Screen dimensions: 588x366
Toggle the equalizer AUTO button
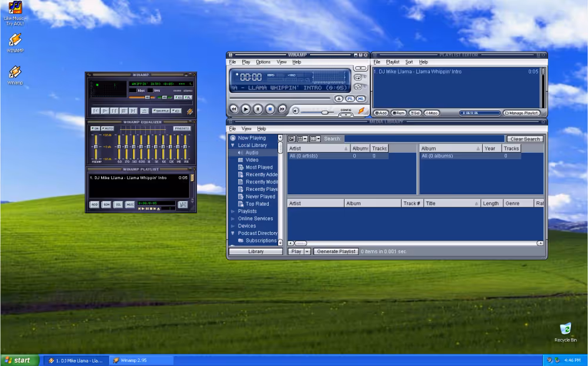pos(108,128)
